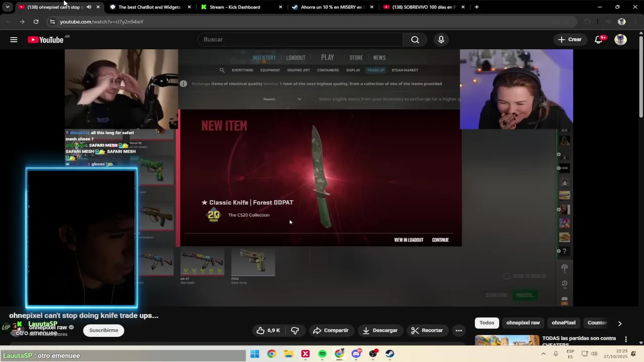Viewport: 644px width, 362px height.
Task: Open the Crear create menu
Action: point(570,40)
